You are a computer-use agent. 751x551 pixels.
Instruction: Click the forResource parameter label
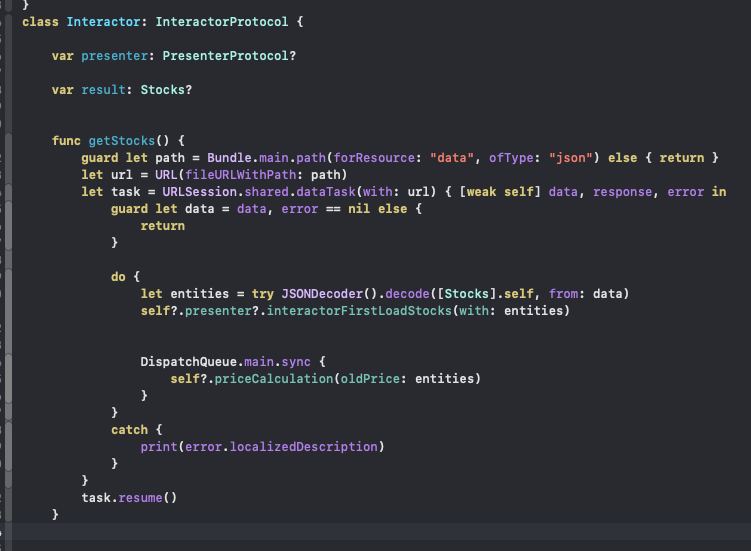374,158
